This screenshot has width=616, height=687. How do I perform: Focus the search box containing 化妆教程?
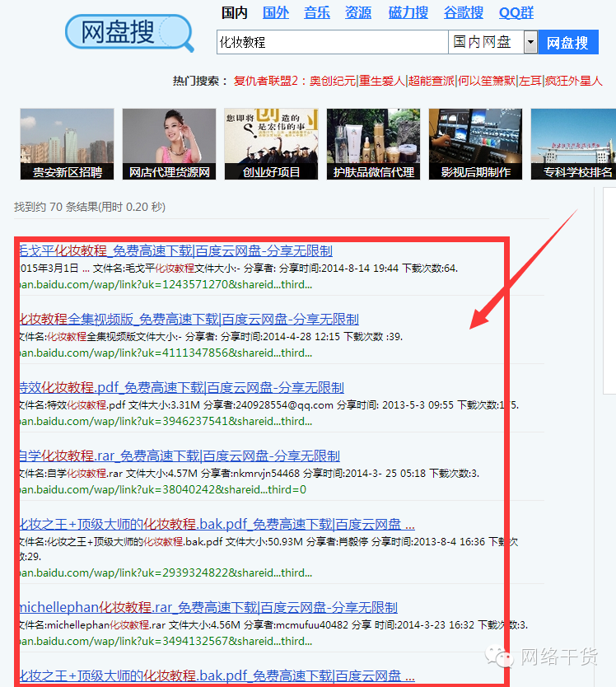point(333,43)
